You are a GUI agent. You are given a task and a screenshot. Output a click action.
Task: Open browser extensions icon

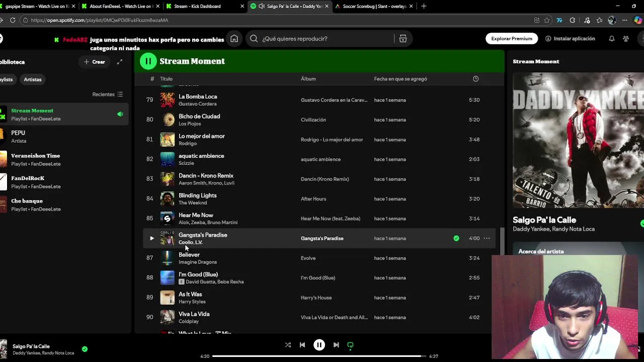pyautogui.click(x=573, y=20)
